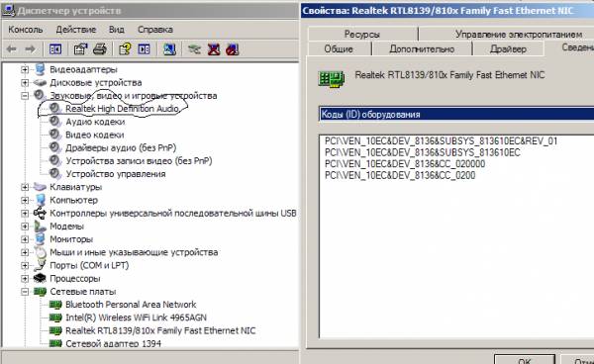This screenshot has height=364, width=594.
Task: Click the OK button in properties dialog
Action: tap(525, 360)
